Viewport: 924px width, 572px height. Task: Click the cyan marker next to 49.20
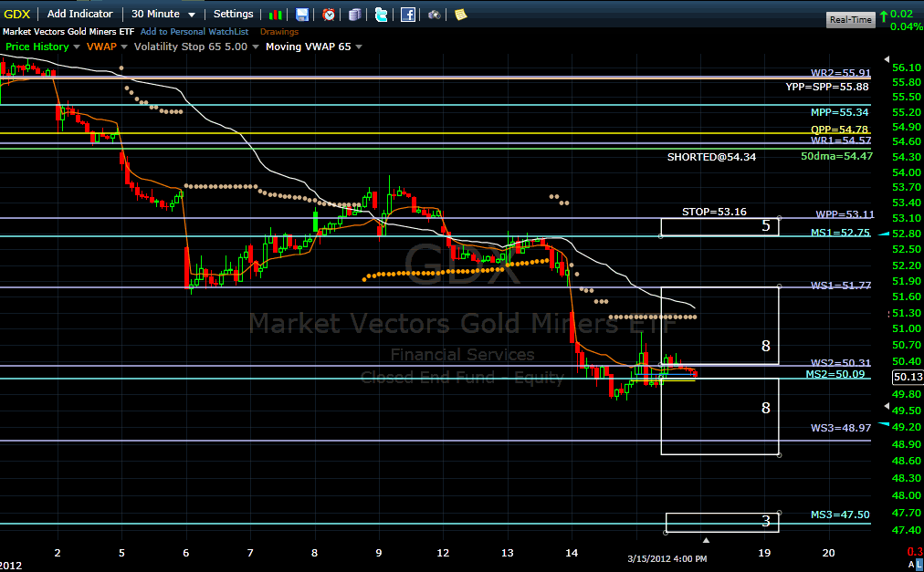883,423
